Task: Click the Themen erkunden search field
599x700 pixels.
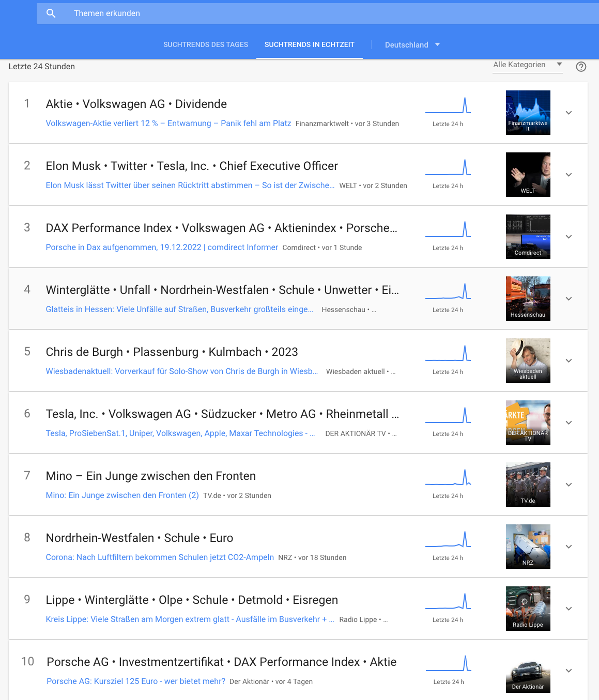Action: [x=317, y=13]
